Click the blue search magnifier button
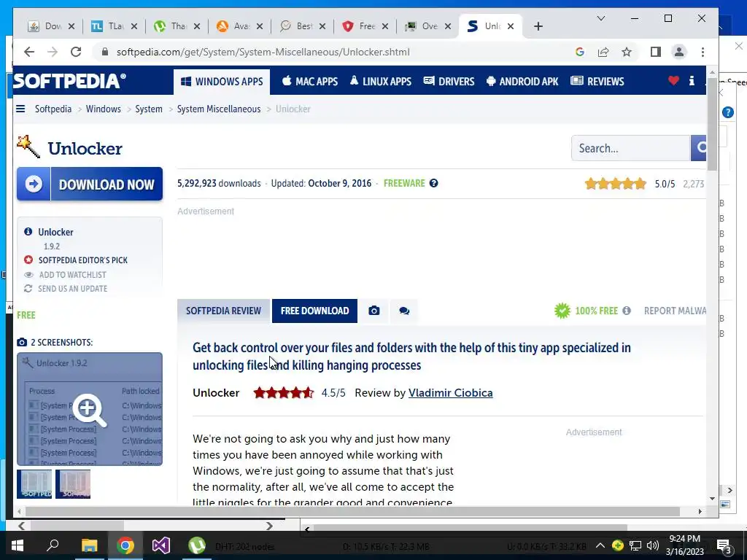The image size is (747, 560). tap(698, 148)
